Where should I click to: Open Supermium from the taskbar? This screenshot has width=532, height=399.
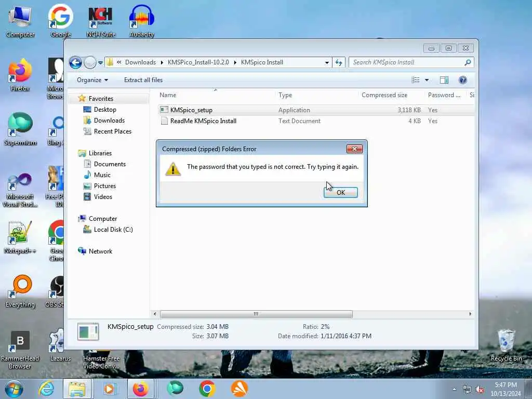(x=175, y=389)
